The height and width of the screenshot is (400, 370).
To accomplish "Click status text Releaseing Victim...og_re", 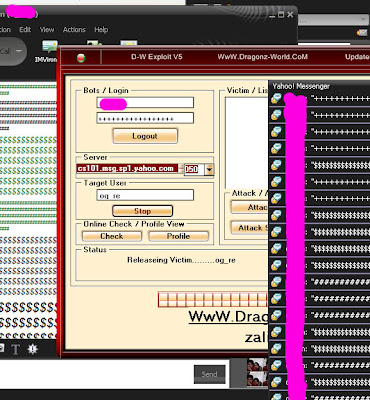I will tap(181, 260).
